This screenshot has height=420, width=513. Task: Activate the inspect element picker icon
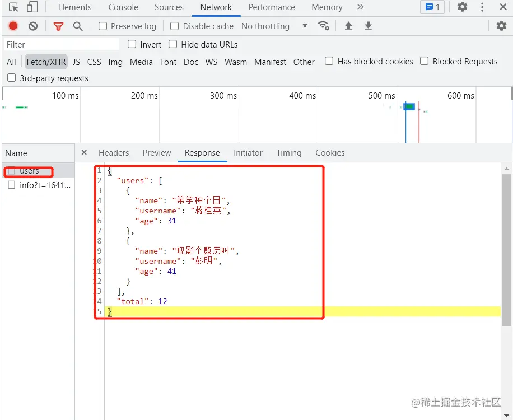coord(13,7)
